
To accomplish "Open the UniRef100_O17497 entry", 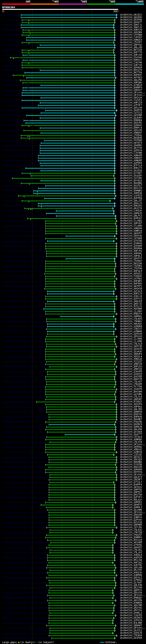I will pyautogui.click(x=131, y=583).
